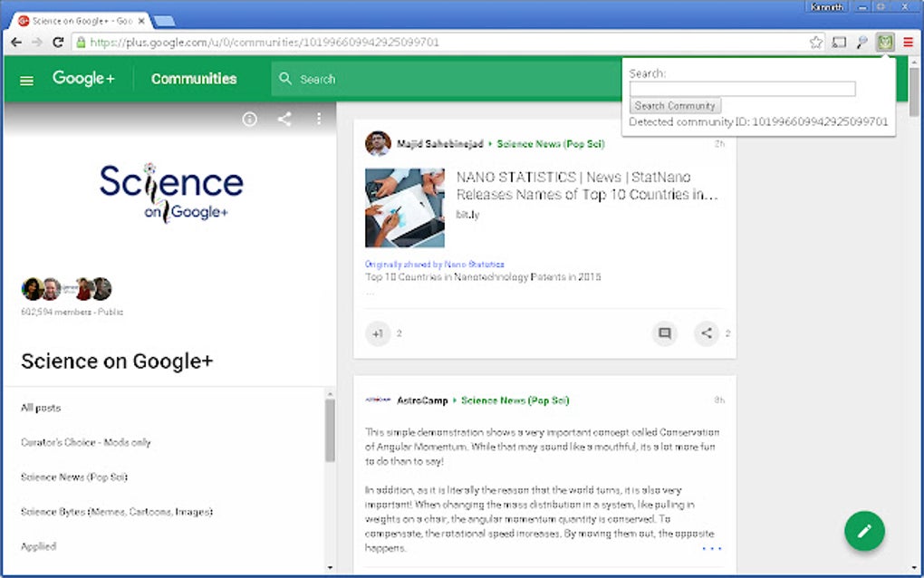This screenshot has height=578, width=924.
Task: Open Science News (Pop Sci) on AstroCamp's post
Action: 515,400
